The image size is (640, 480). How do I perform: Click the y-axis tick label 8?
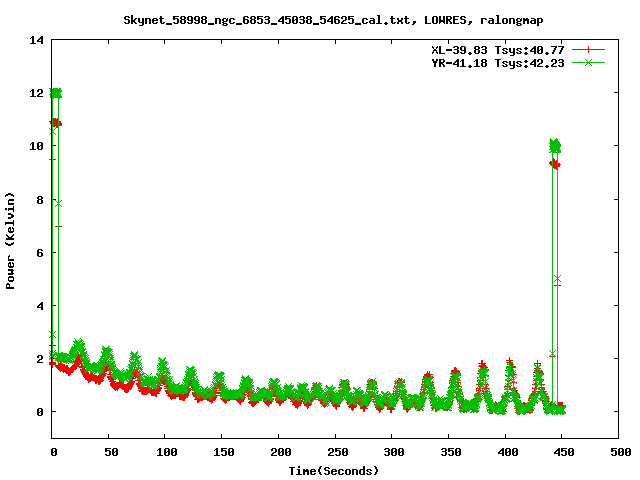point(40,200)
